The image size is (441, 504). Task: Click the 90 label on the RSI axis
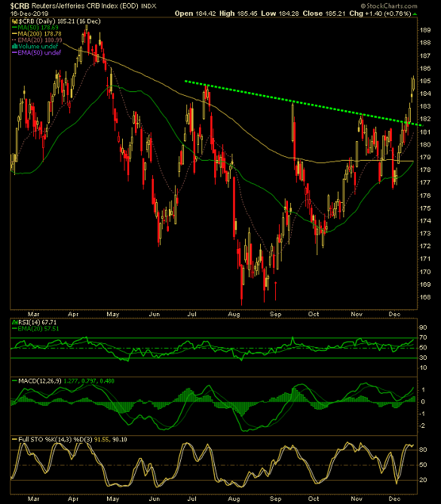point(423,328)
